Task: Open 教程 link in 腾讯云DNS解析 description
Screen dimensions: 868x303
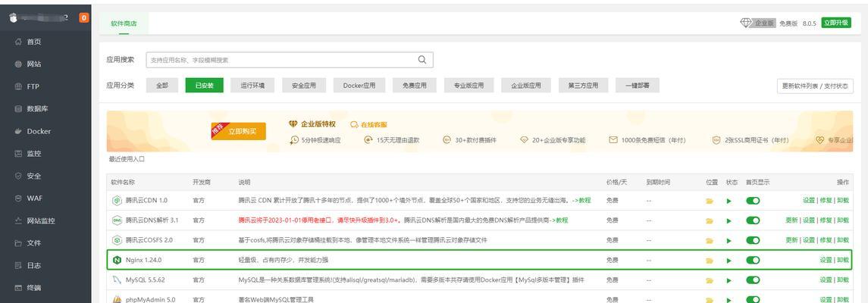Action: (x=558, y=220)
